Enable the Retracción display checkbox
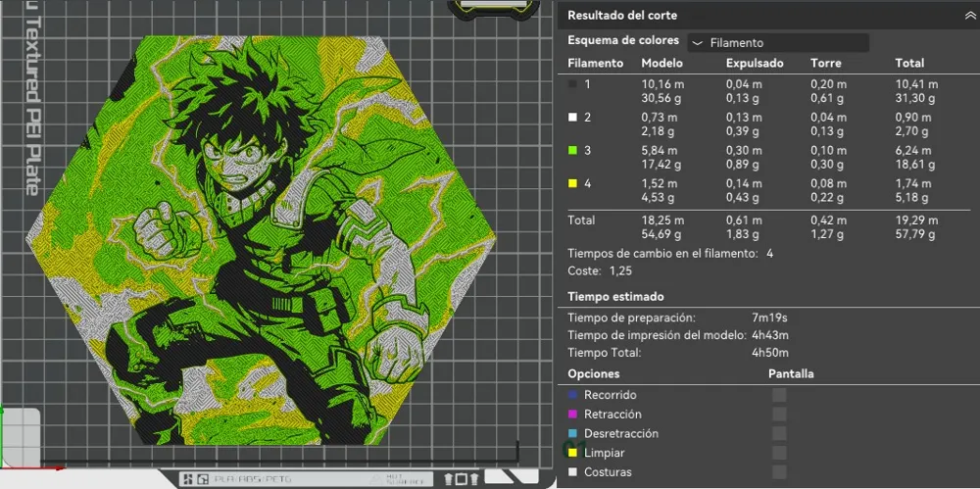Image resolution: width=980 pixels, height=489 pixels. tap(779, 414)
